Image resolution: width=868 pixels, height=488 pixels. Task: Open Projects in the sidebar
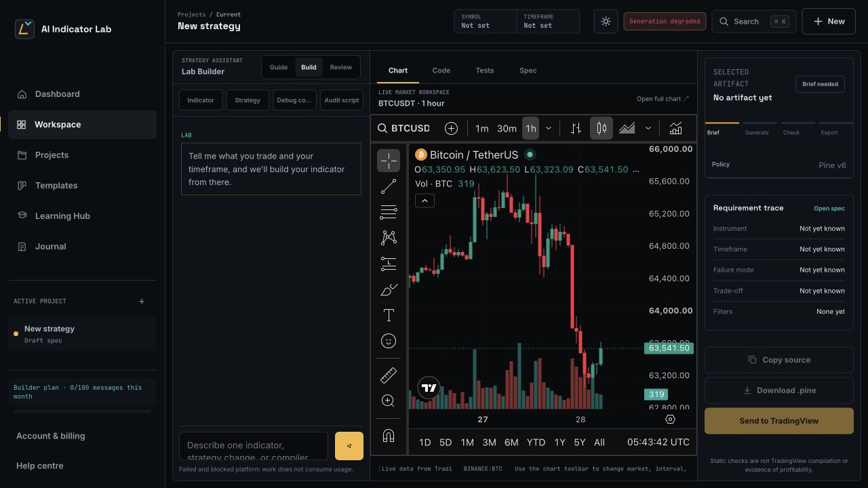(x=82, y=155)
